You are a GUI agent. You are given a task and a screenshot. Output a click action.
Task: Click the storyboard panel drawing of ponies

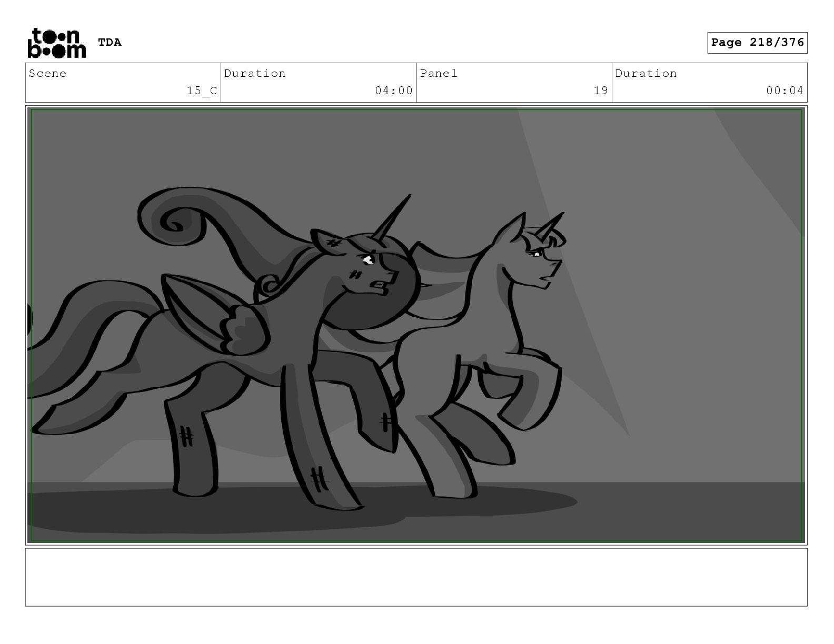(416, 325)
